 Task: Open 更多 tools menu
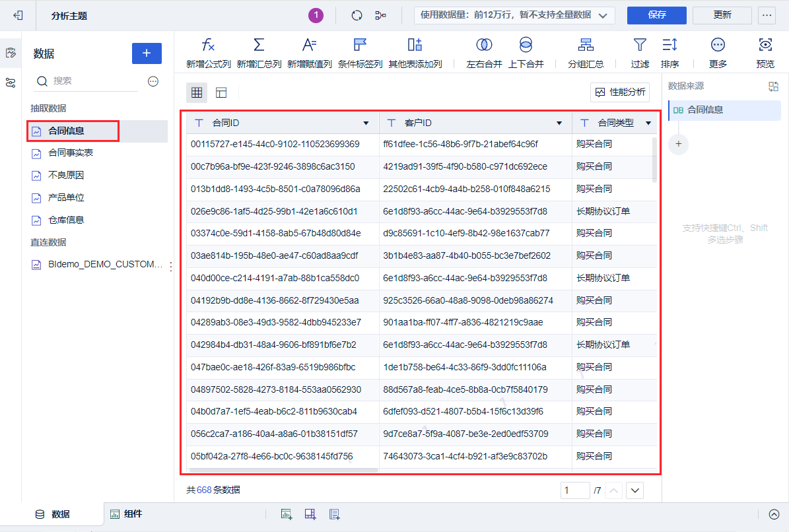(718, 53)
